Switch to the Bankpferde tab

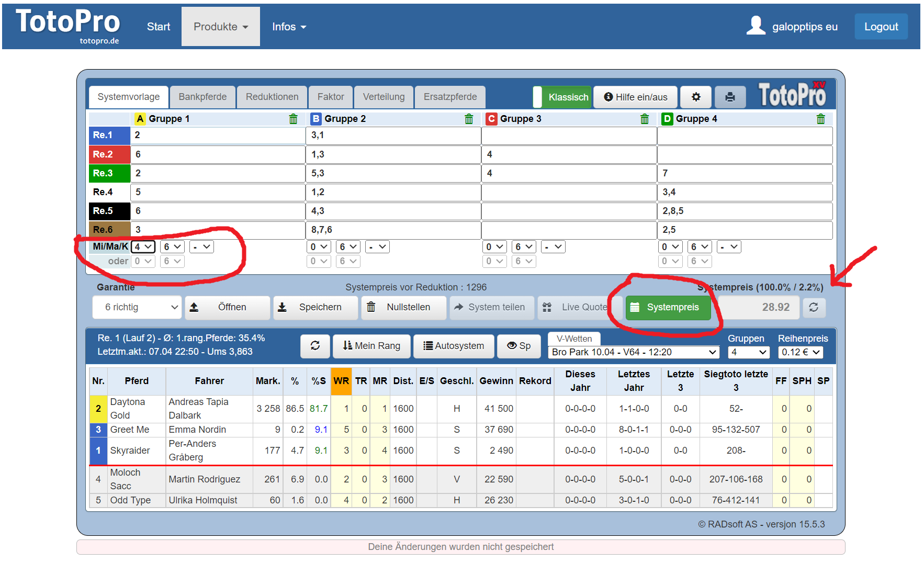pos(202,97)
